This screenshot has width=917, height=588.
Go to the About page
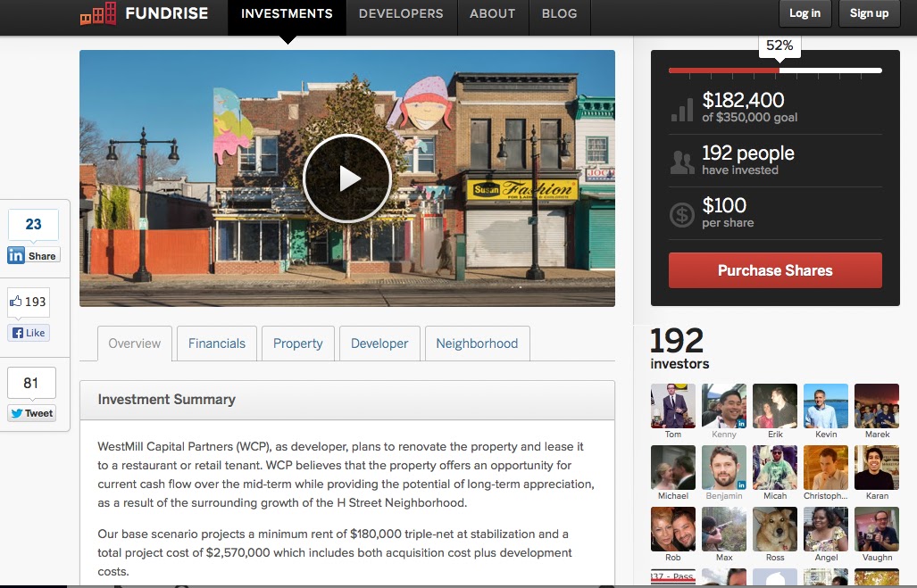coord(492,13)
